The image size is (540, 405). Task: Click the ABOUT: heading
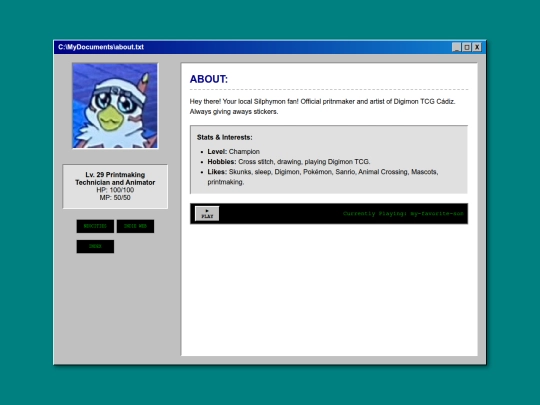coord(209,79)
